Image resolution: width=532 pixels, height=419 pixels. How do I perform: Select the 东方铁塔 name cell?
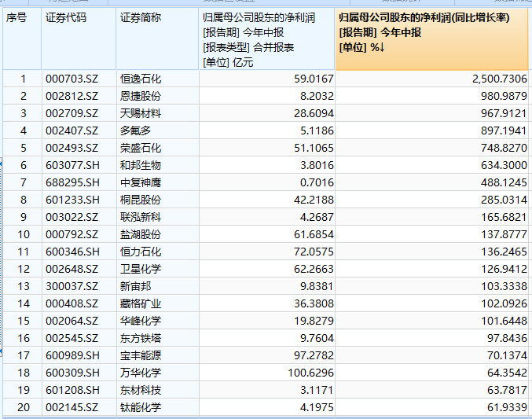(157, 339)
